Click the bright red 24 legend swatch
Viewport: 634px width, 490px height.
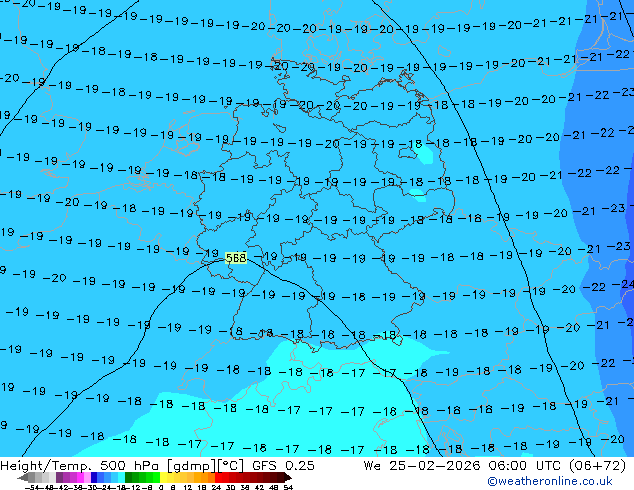click(x=218, y=477)
